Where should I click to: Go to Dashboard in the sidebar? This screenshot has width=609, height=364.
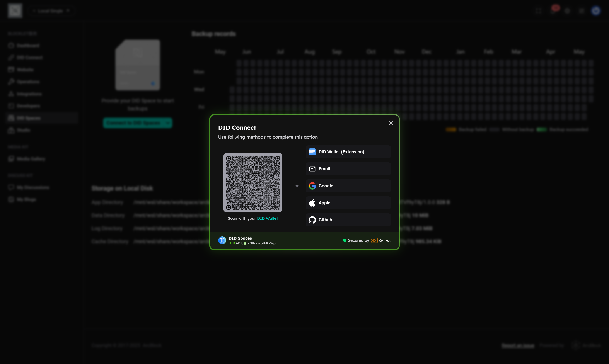click(x=28, y=46)
